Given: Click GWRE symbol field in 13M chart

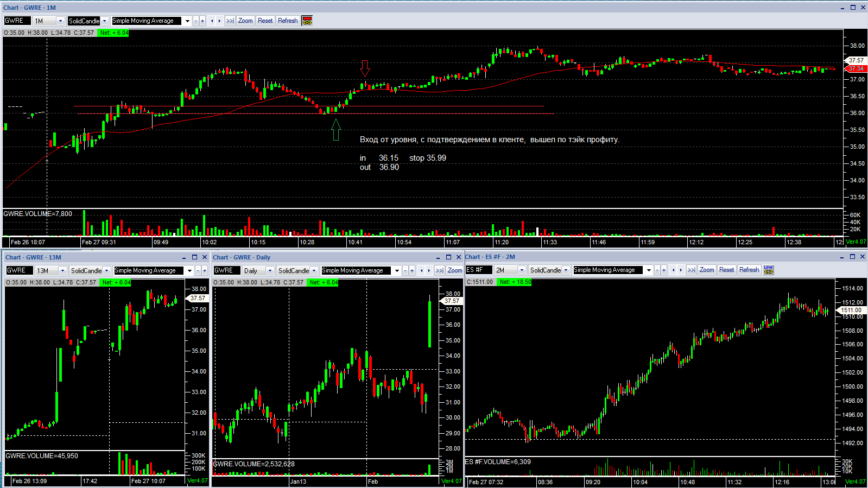Looking at the screenshot, I should 20,270.
